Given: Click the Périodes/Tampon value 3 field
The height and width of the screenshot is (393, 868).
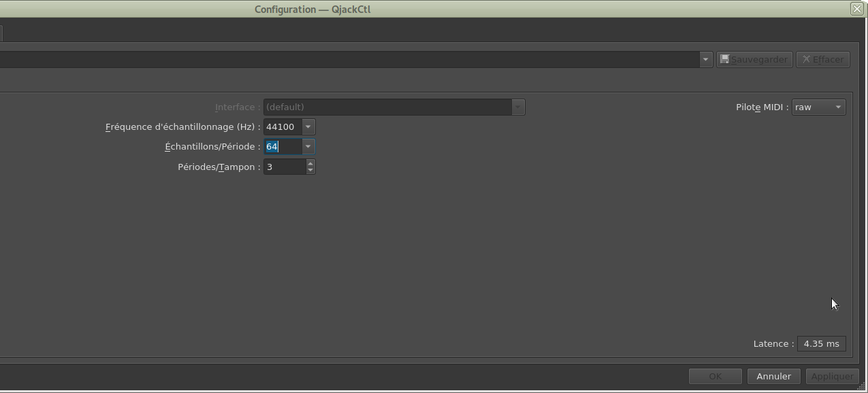Looking at the screenshot, I should tap(285, 167).
